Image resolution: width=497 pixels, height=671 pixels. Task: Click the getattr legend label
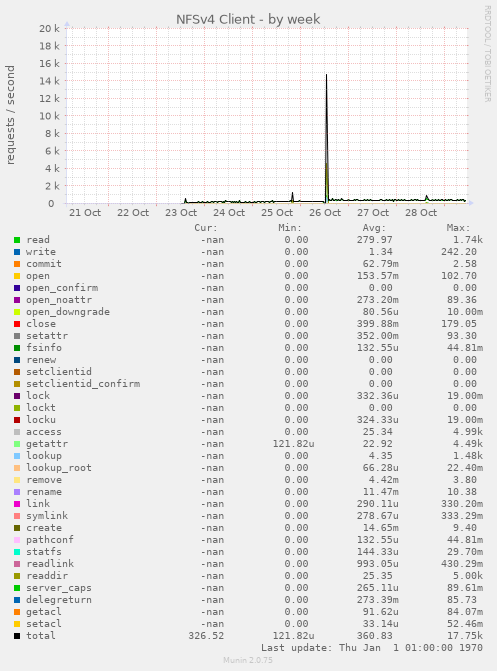(47, 444)
